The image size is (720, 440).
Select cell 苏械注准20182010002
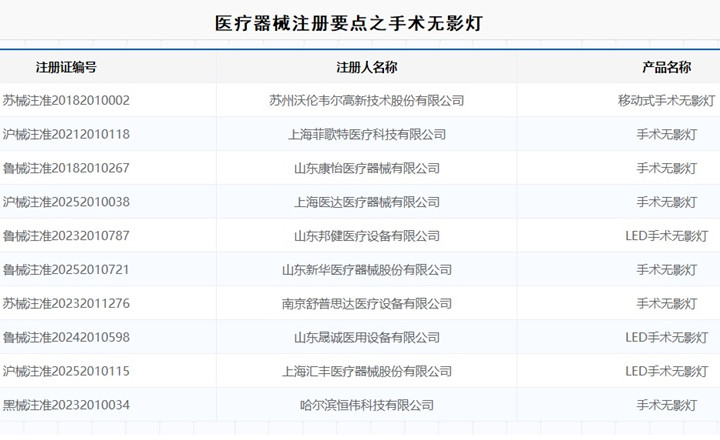66,100
